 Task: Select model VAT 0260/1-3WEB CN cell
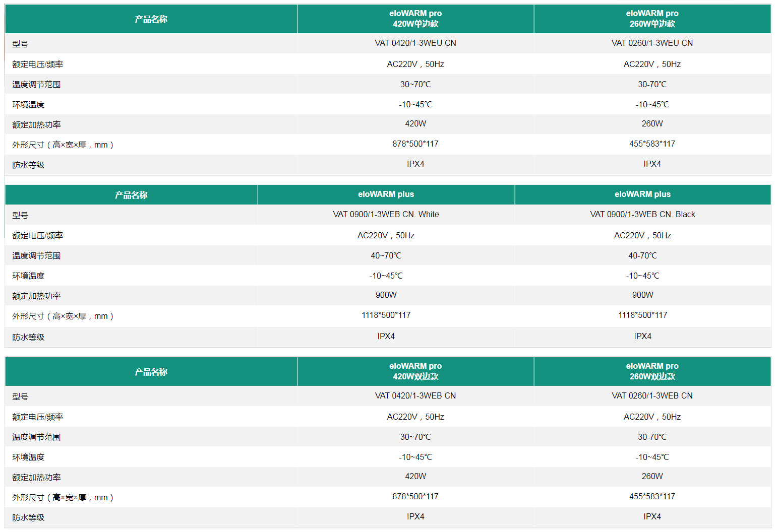pos(652,396)
